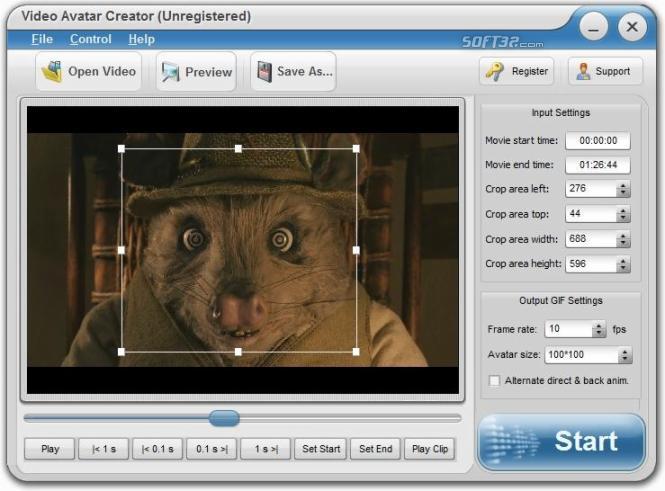Click the Preview magnifier icon
Screen dimensions: 665x491
coord(170,72)
